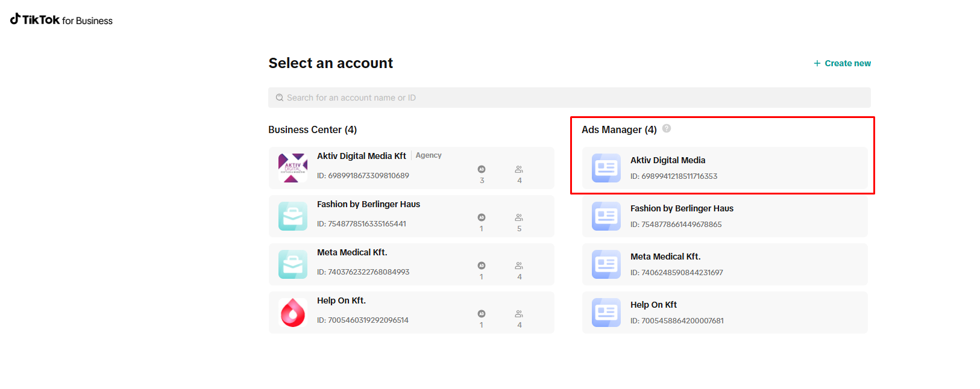The image size is (980, 389).
Task: Click the Business Center (4) heading
Action: (313, 129)
